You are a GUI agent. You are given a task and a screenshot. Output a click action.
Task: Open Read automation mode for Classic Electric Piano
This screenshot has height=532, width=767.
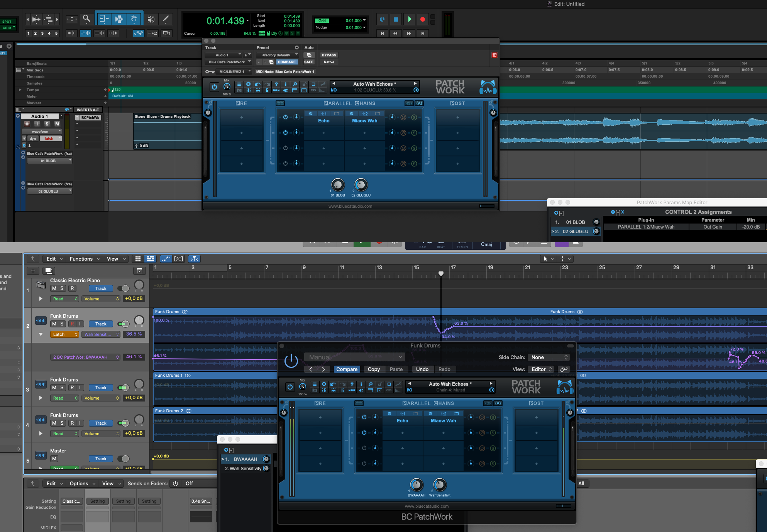tap(64, 299)
